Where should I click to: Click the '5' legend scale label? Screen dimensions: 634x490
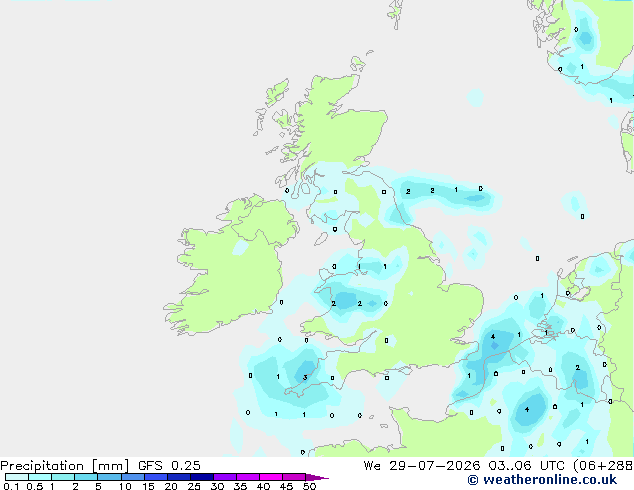tap(98, 486)
